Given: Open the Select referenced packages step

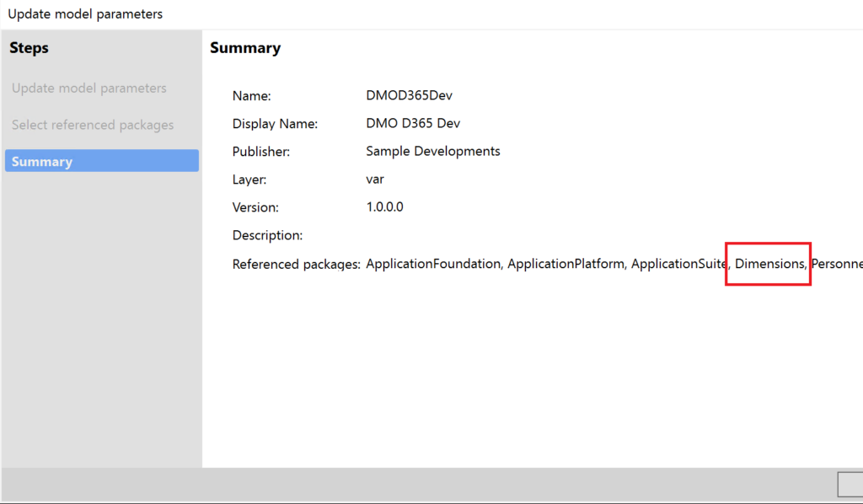Looking at the screenshot, I should click(x=93, y=124).
